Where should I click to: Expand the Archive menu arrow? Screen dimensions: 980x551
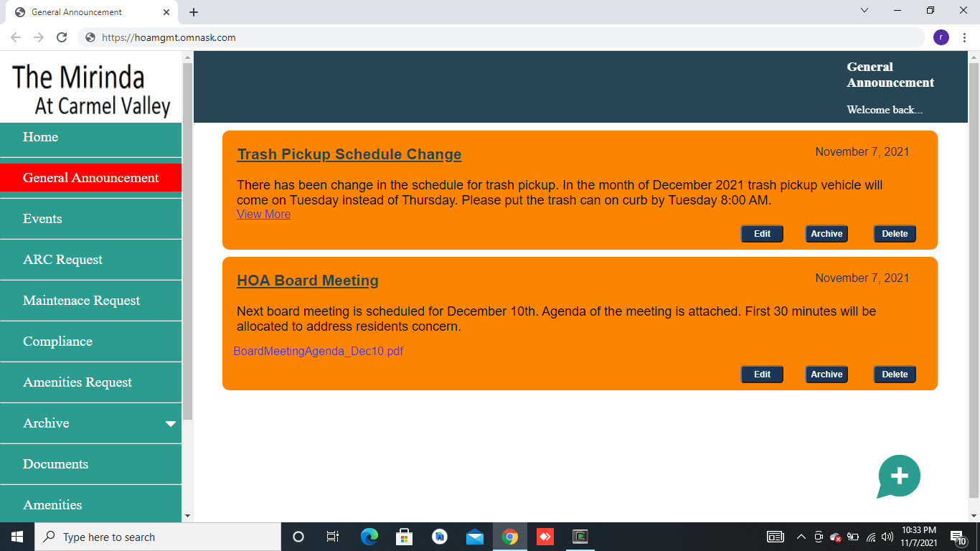(171, 424)
